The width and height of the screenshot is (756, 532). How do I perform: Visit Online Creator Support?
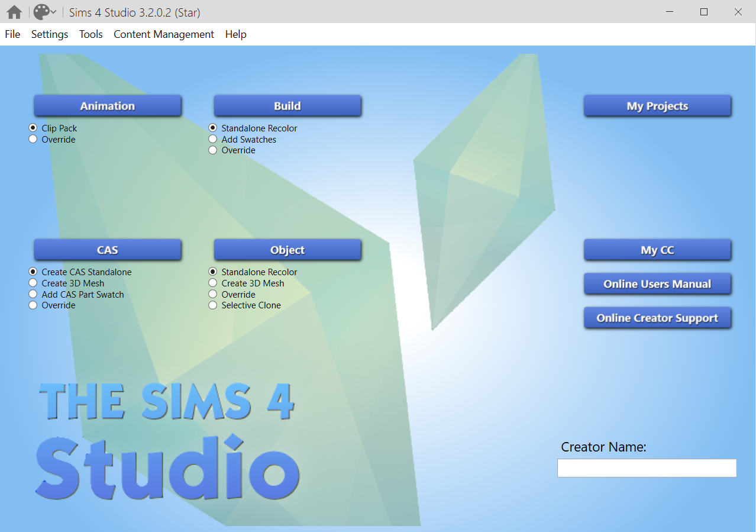(x=657, y=318)
